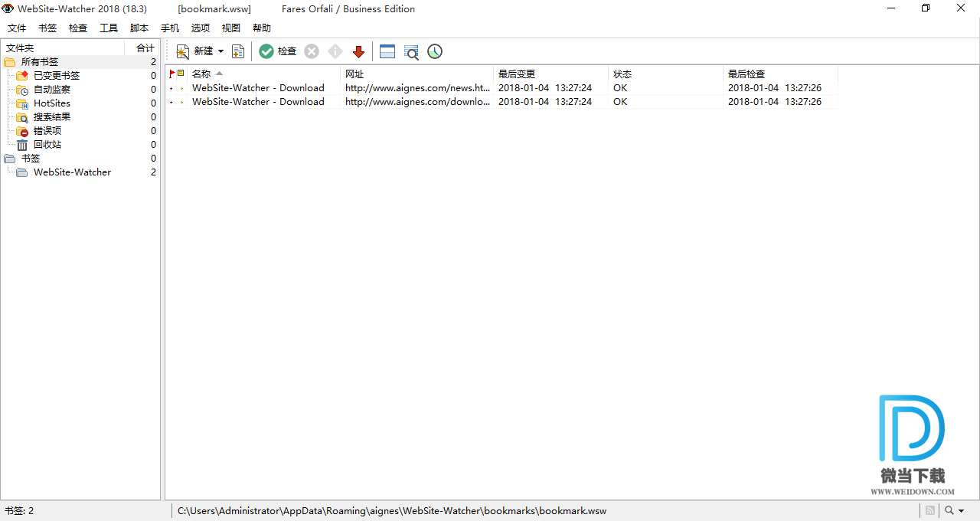Click the 已变更书签 folder icon
The height and width of the screenshot is (521, 980).
(22, 76)
